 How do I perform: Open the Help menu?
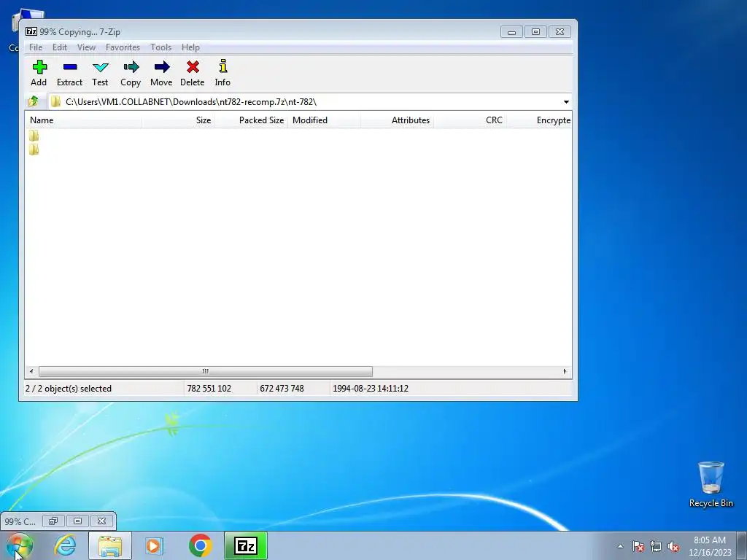pos(190,47)
